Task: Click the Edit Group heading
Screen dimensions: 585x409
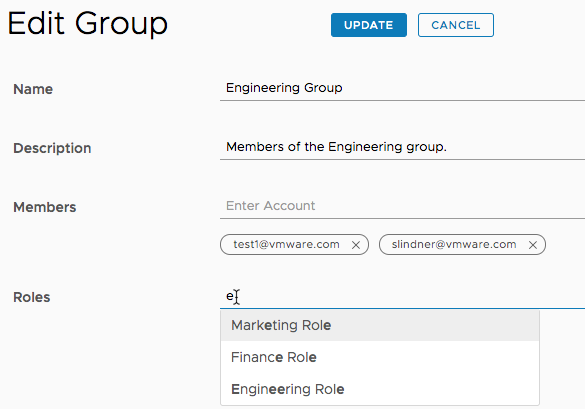Action: point(88,24)
